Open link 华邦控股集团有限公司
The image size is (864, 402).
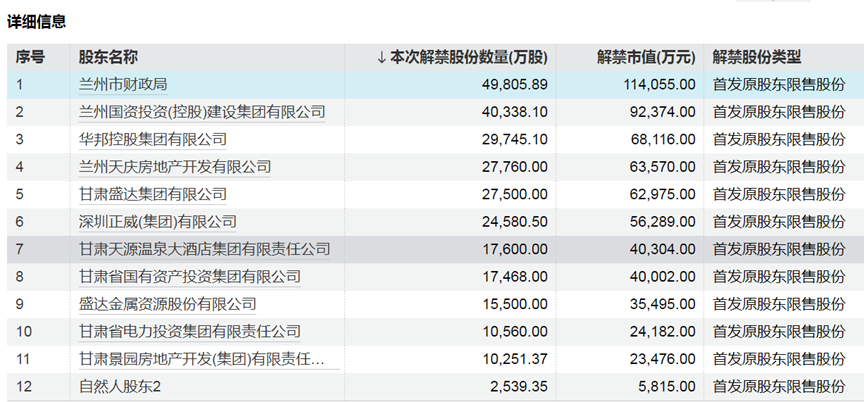153,139
